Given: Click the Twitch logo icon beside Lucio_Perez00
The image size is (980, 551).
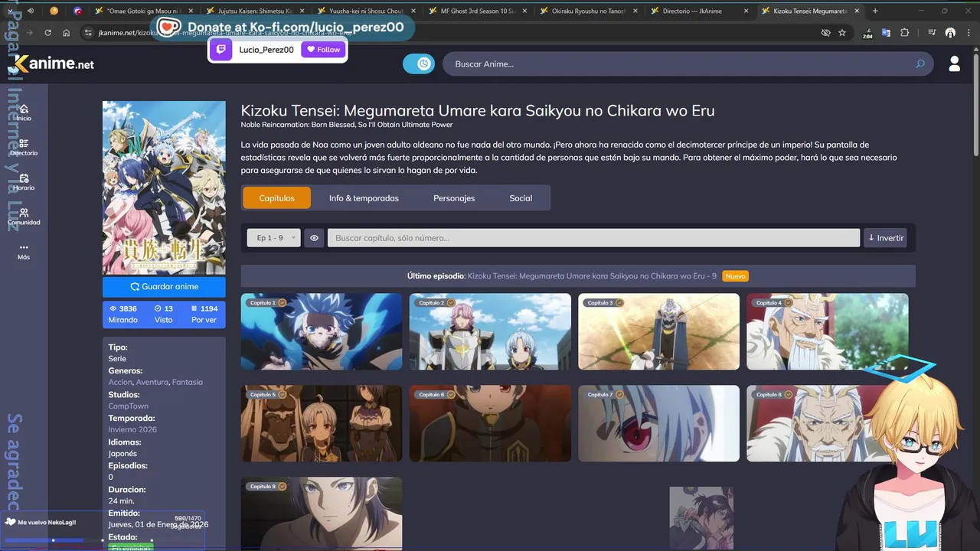Looking at the screenshot, I should pyautogui.click(x=221, y=50).
